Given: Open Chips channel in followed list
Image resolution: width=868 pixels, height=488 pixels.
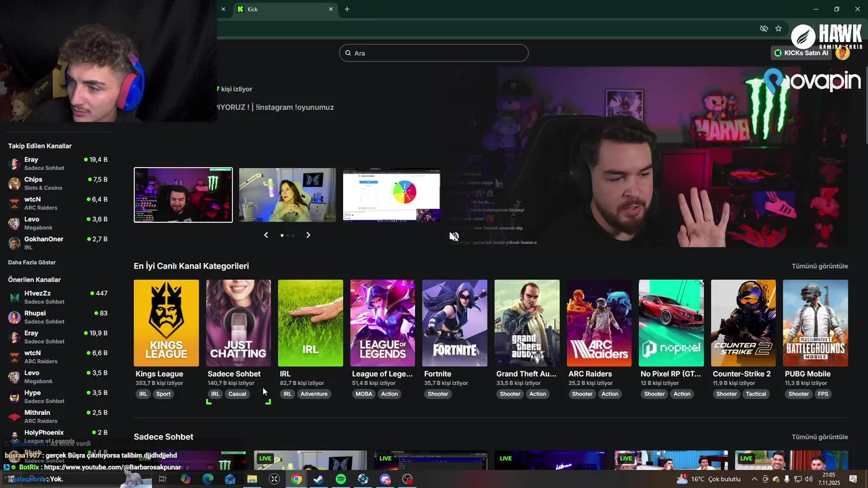Looking at the screenshot, I should coord(58,184).
